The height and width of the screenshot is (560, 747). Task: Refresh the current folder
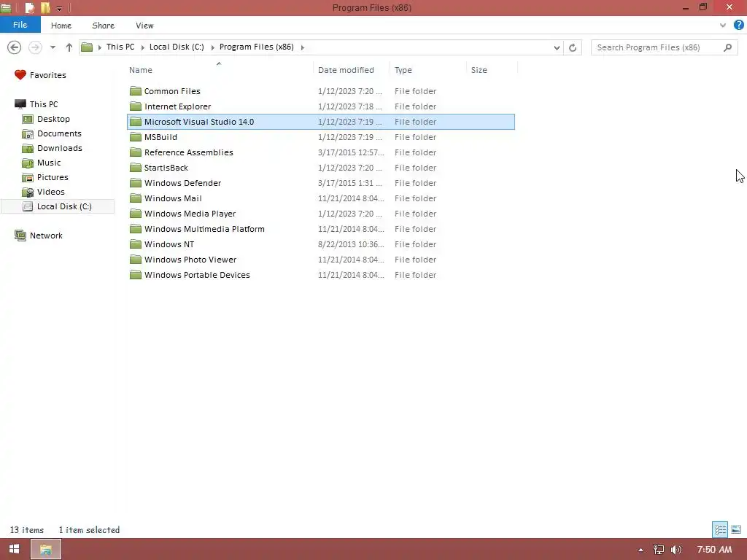573,47
